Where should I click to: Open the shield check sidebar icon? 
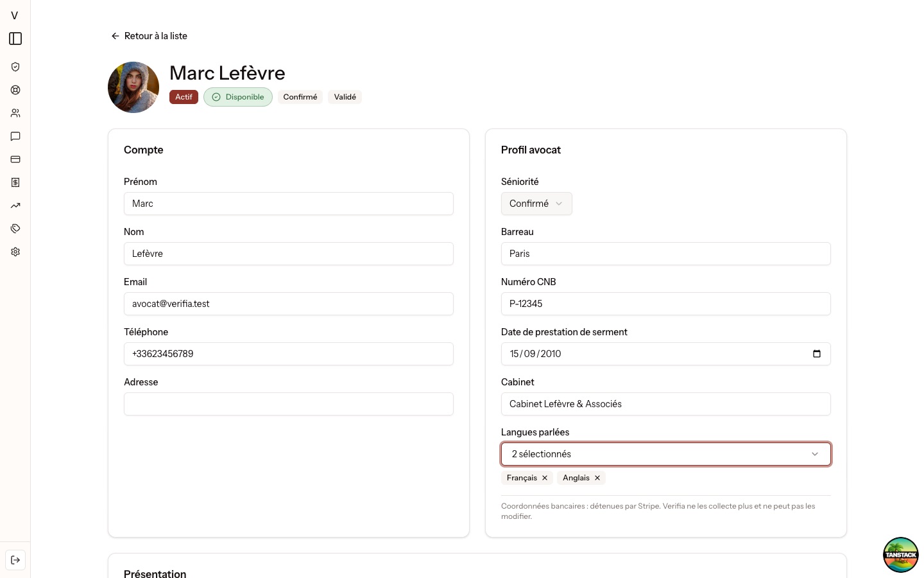click(15, 67)
